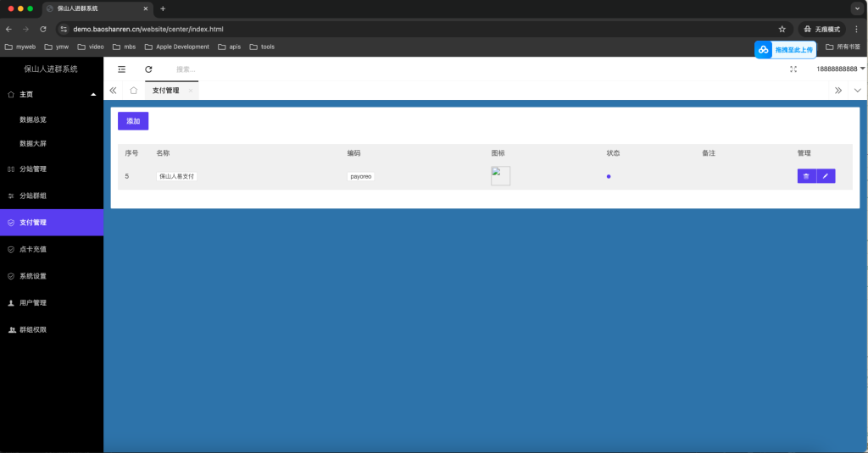868x453 pixels.
Task: Click the 拖拽至此上传 upload cloud icon
Action: (764, 50)
